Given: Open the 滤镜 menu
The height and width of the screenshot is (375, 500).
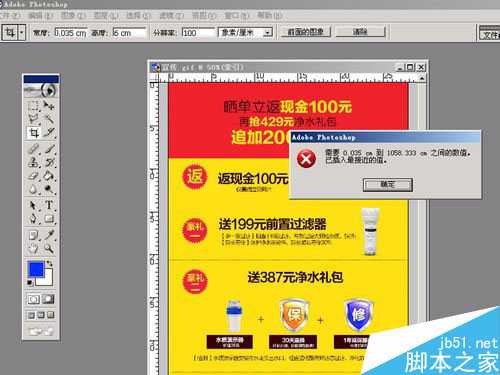Looking at the screenshot, I should tap(171, 15).
